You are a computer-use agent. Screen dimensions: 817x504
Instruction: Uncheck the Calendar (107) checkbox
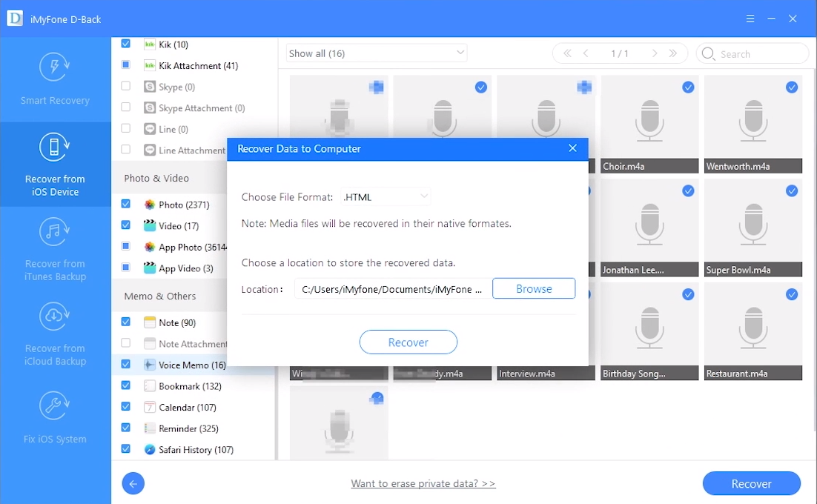pyautogui.click(x=125, y=406)
